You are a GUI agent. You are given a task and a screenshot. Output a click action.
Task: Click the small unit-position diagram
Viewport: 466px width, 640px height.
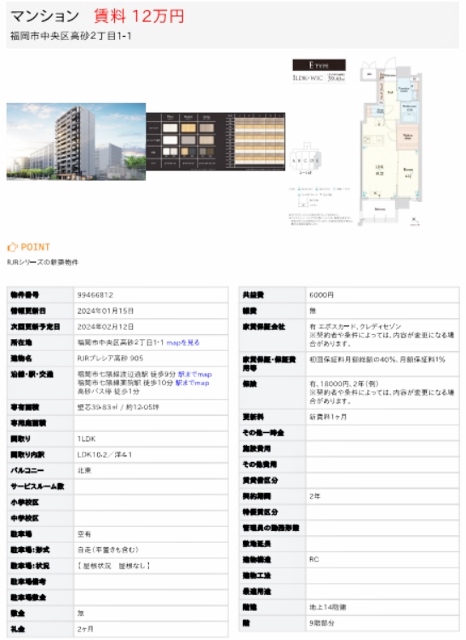coord(306,159)
